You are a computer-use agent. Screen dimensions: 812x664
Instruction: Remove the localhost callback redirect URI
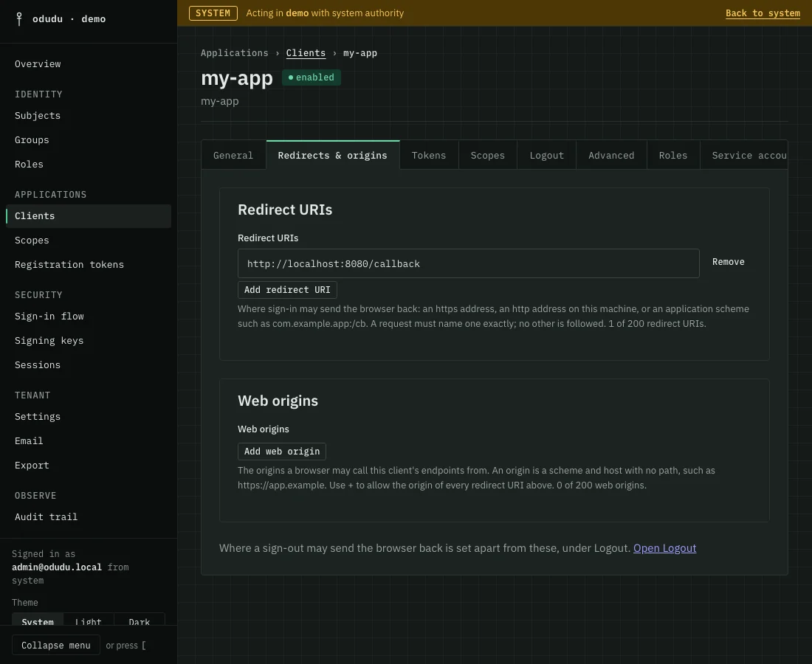coord(728,262)
